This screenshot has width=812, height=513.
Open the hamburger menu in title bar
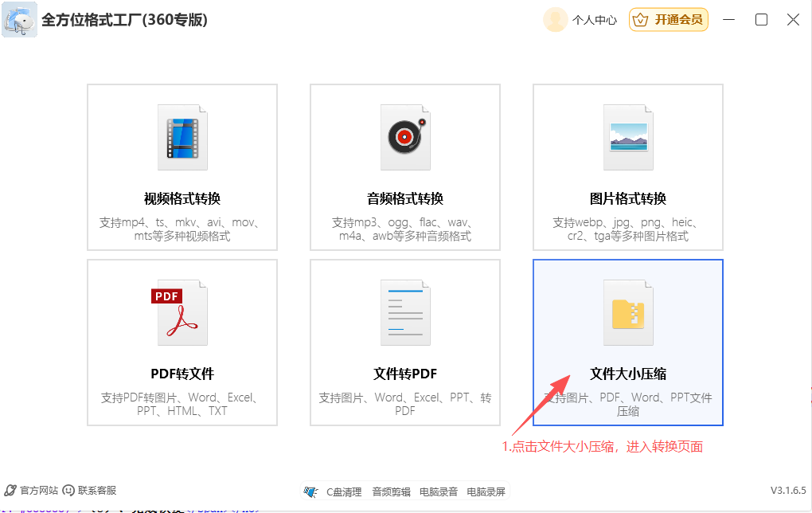(x=729, y=20)
